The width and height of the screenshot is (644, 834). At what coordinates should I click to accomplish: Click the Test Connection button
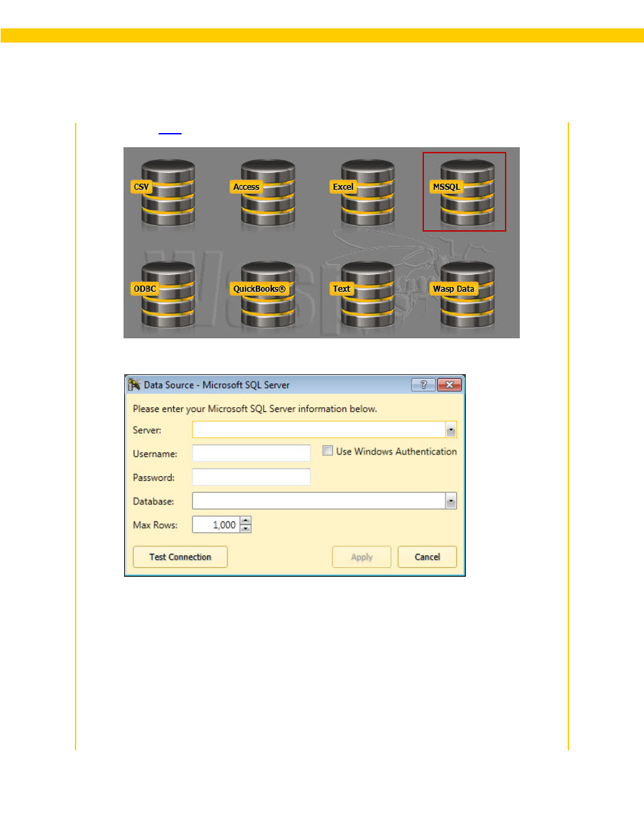(180, 557)
